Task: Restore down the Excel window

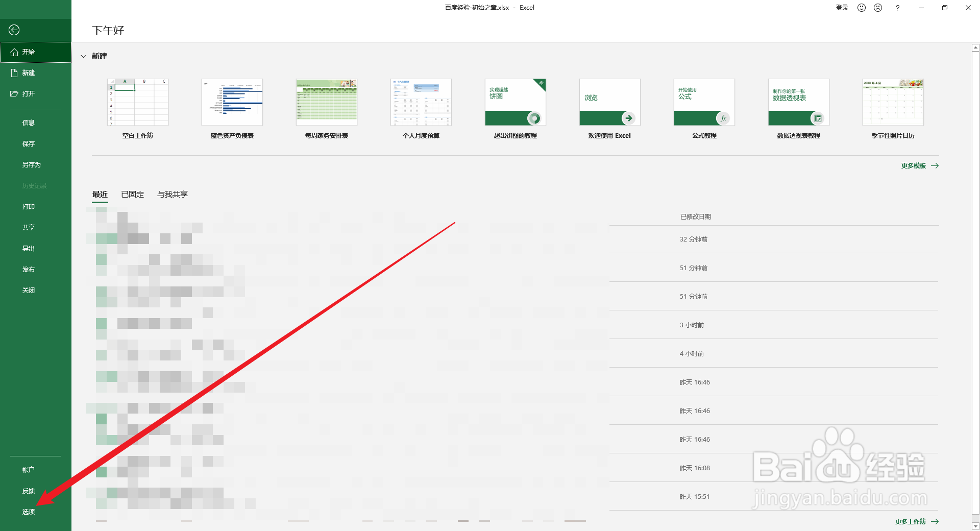Action: 945,8
